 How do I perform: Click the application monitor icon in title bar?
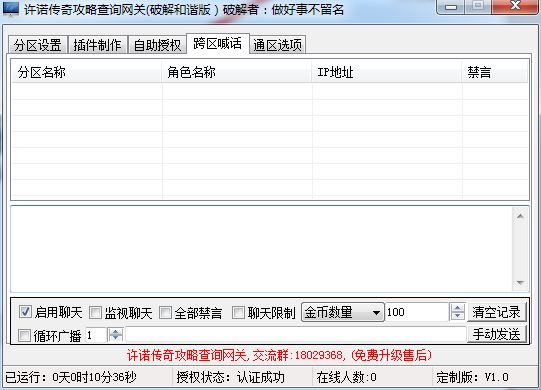tap(11, 8)
